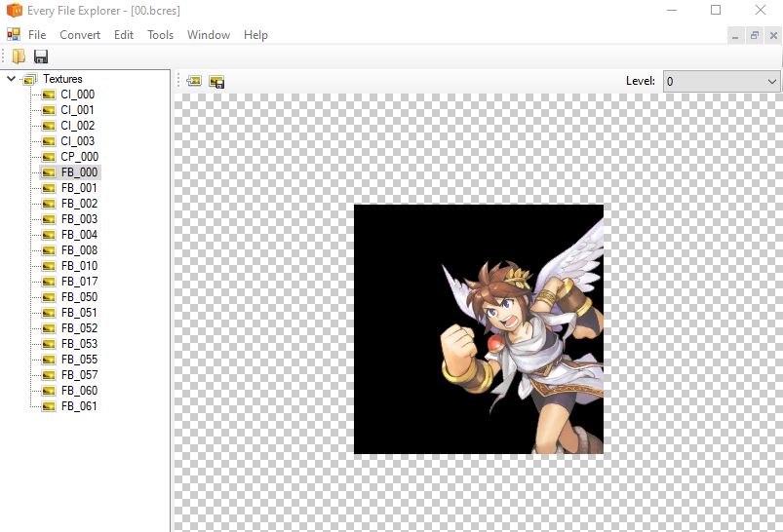The image size is (783, 532).
Task: Click the app icon left of File menu
Action: [14, 34]
